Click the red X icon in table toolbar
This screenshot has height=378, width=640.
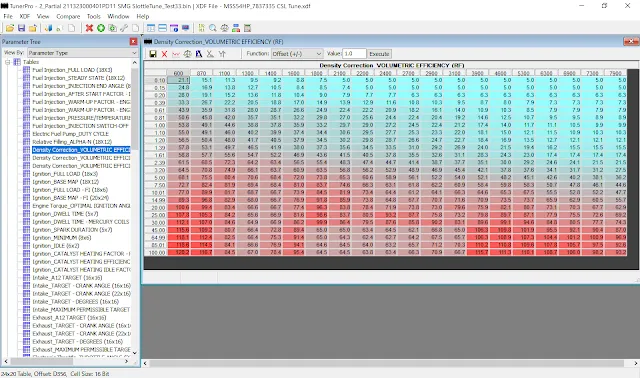[164, 54]
